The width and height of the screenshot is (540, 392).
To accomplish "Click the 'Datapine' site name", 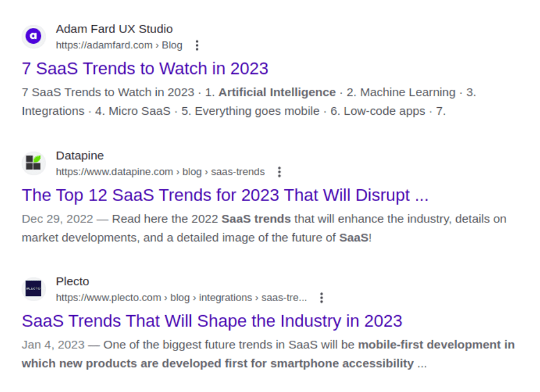I will pos(80,156).
